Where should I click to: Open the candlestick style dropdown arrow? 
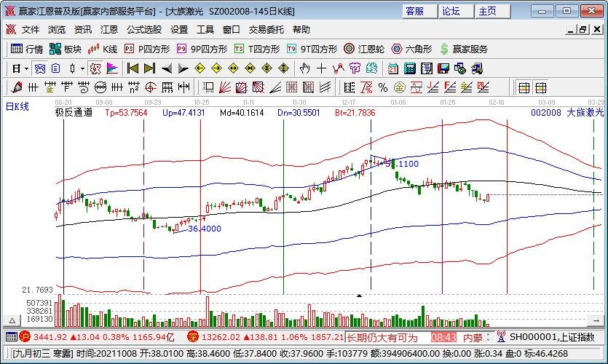pos(82,69)
